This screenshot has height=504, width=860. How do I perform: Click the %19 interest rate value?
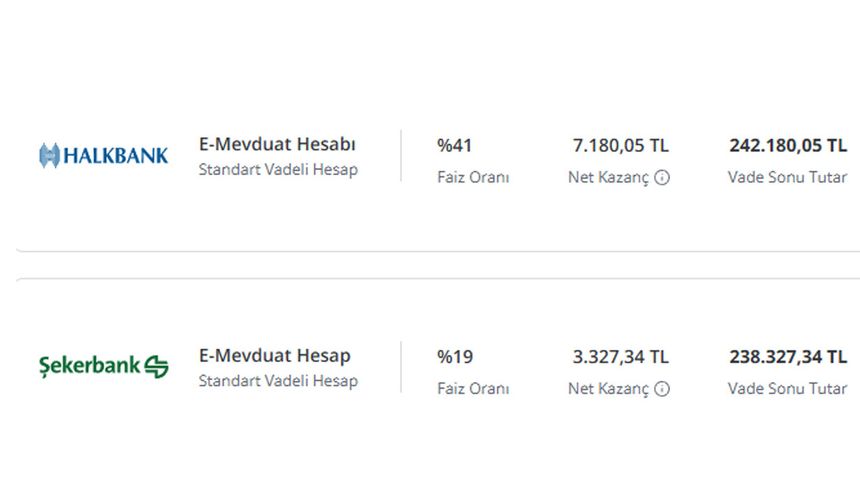point(455,357)
